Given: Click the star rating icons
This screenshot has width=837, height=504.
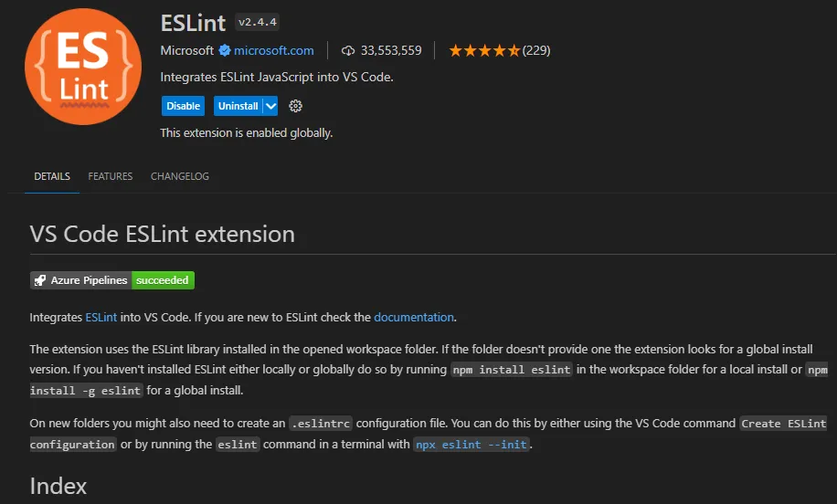Looking at the screenshot, I should [x=484, y=50].
